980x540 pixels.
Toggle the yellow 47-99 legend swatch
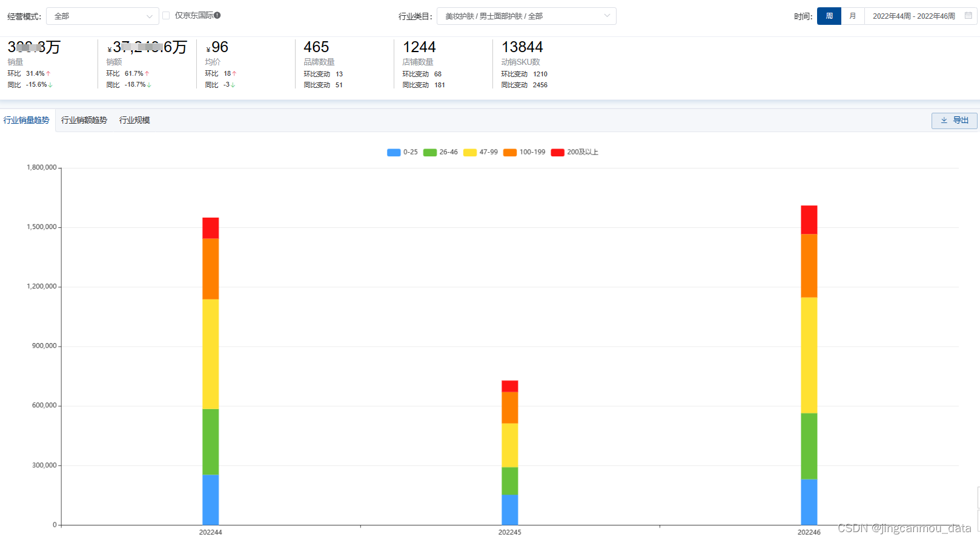click(x=470, y=153)
